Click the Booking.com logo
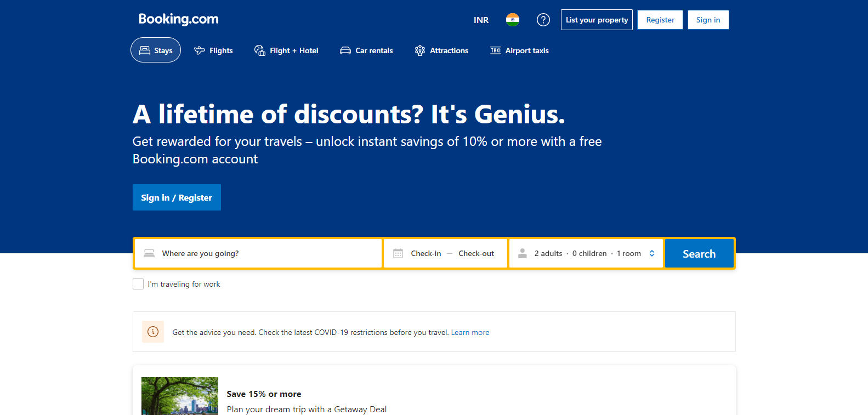Screen dimensions: 868x415 [x=178, y=19]
